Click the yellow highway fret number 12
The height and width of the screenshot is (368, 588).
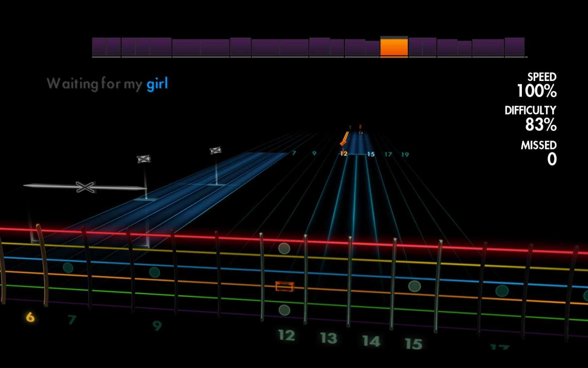[x=344, y=153]
